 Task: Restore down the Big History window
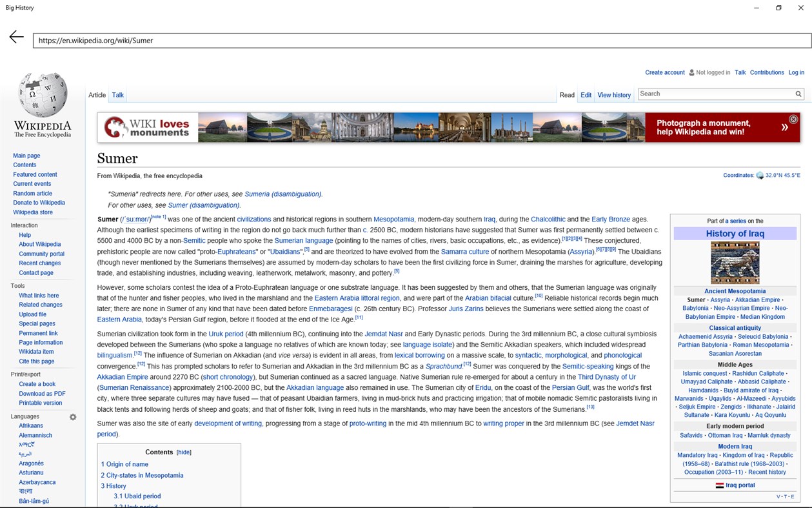pyautogui.click(x=778, y=8)
